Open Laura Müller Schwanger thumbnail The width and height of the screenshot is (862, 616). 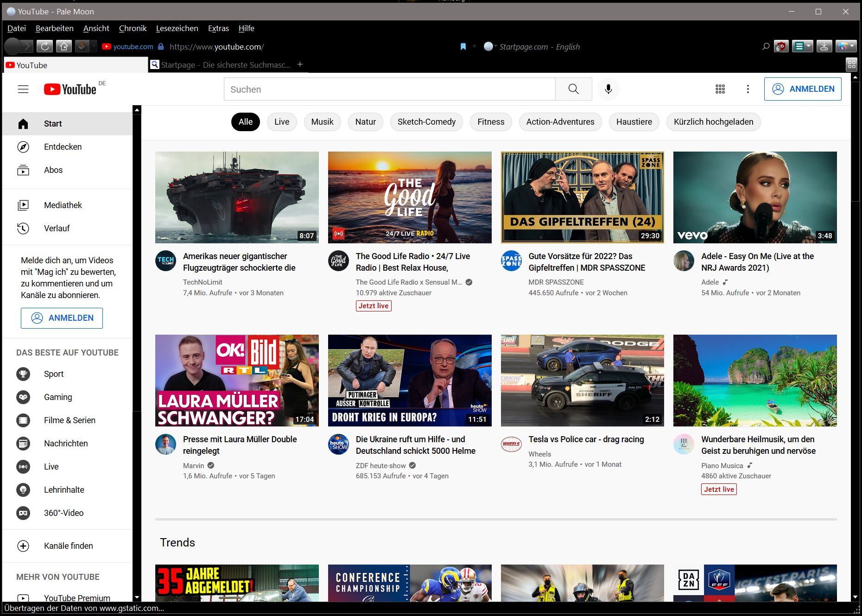[x=237, y=381]
